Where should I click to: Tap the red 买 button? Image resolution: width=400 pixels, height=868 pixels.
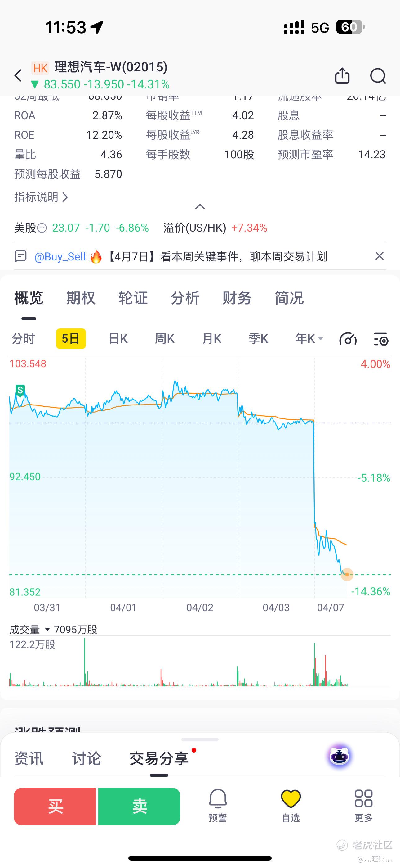point(55,806)
